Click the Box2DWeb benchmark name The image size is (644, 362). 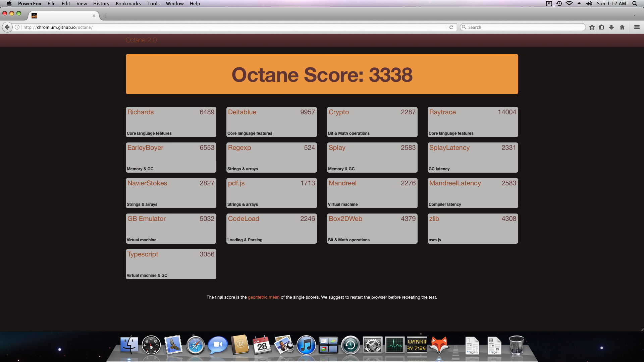point(345,219)
